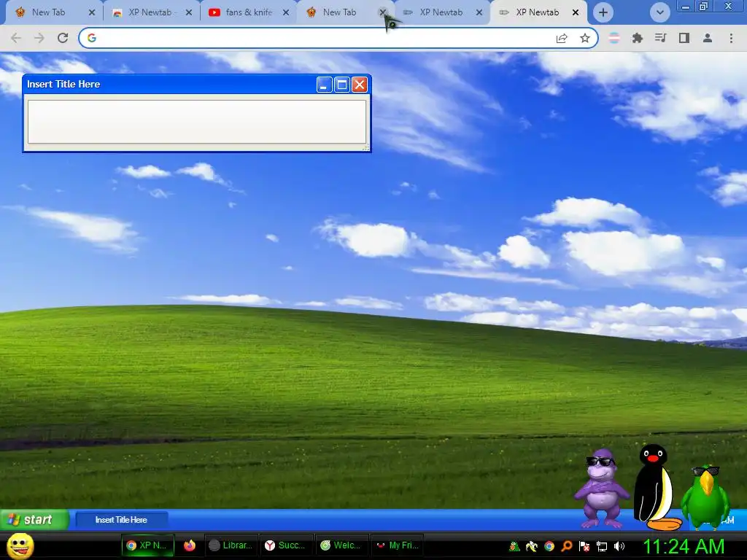Viewport: 747px width, 560px height.
Task: Close the fans & knife tab
Action: coord(286,12)
